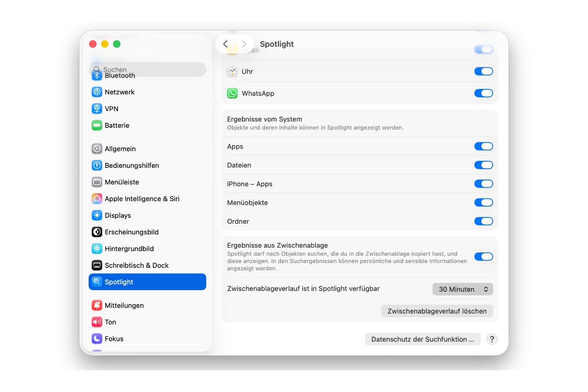Open Ton settings from the sidebar
Image resolution: width=588 pixels, height=392 pixels.
point(110,322)
